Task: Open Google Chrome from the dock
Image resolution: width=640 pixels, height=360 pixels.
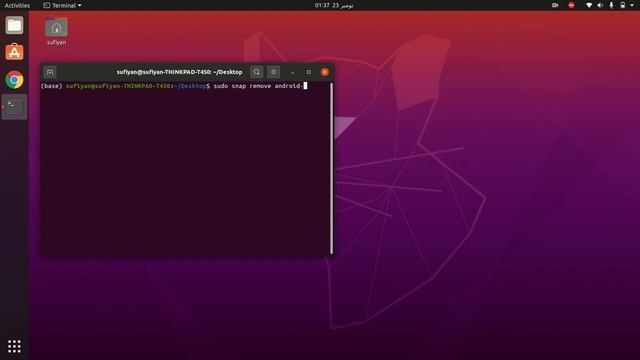Action: coord(14,80)
